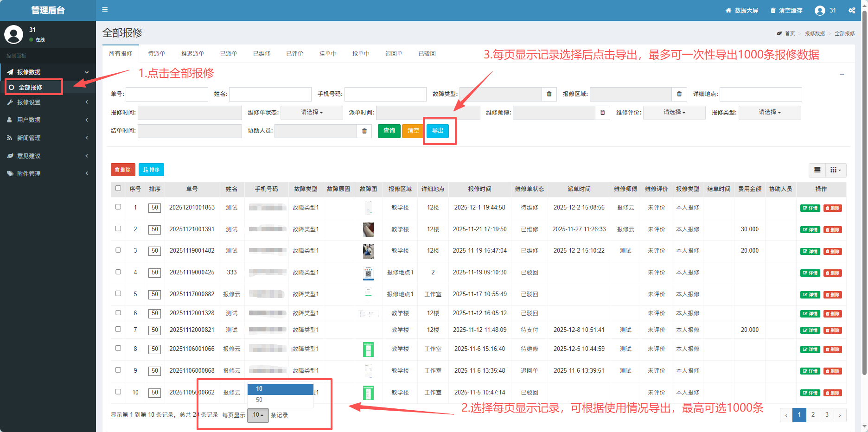Click the hamburger menu toggle icon
This screenshot has height=432, width=868.
tap(105, 10)
